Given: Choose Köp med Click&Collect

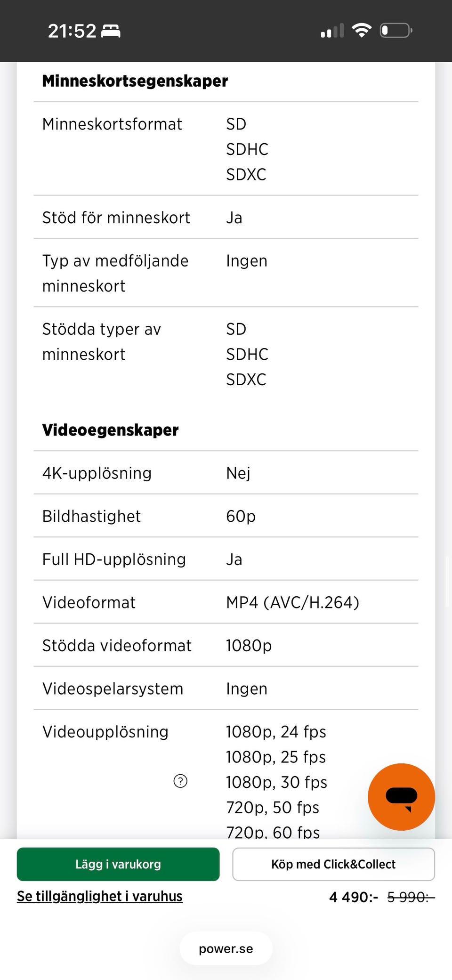Looking at the screenshot, I should pos(333,864).
